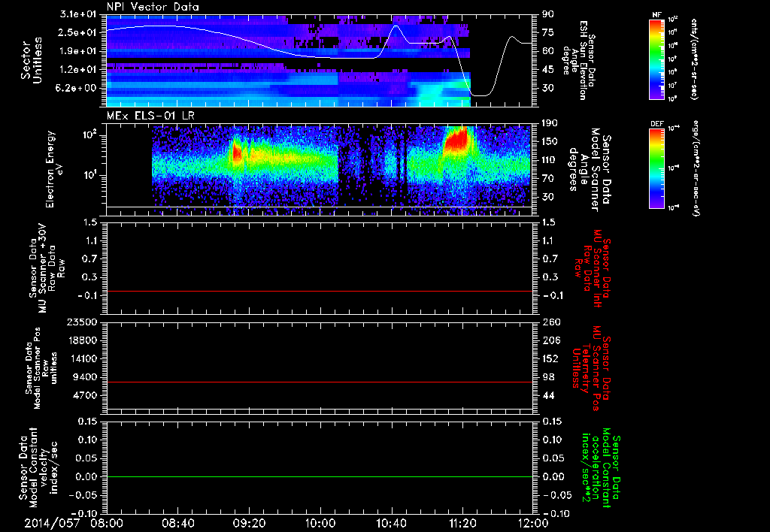Viewport: 770px width, 532px height.
Task: Click the 'NPI Vector Data' panel title
Action: coord(153,7)
